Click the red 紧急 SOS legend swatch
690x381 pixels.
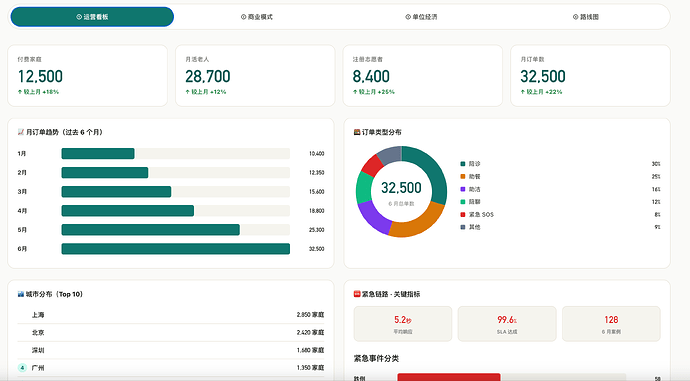click(x=462, y=215)
